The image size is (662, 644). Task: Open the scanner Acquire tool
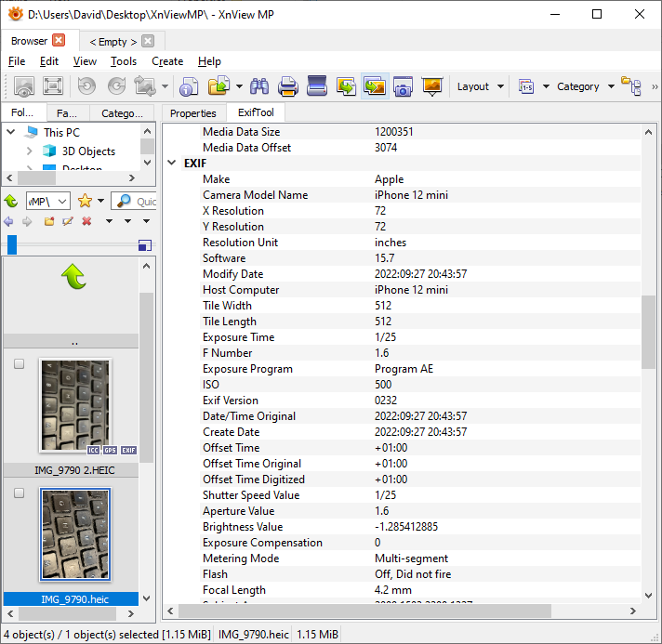(317, 86)
